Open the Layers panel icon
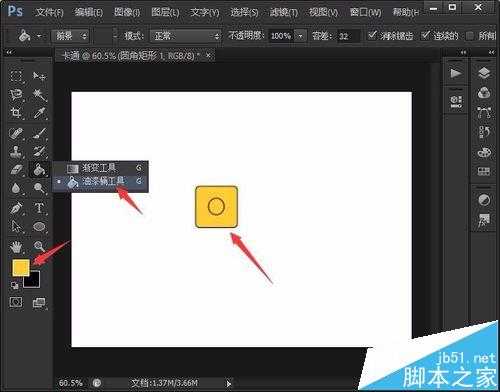 click(484, 72)
